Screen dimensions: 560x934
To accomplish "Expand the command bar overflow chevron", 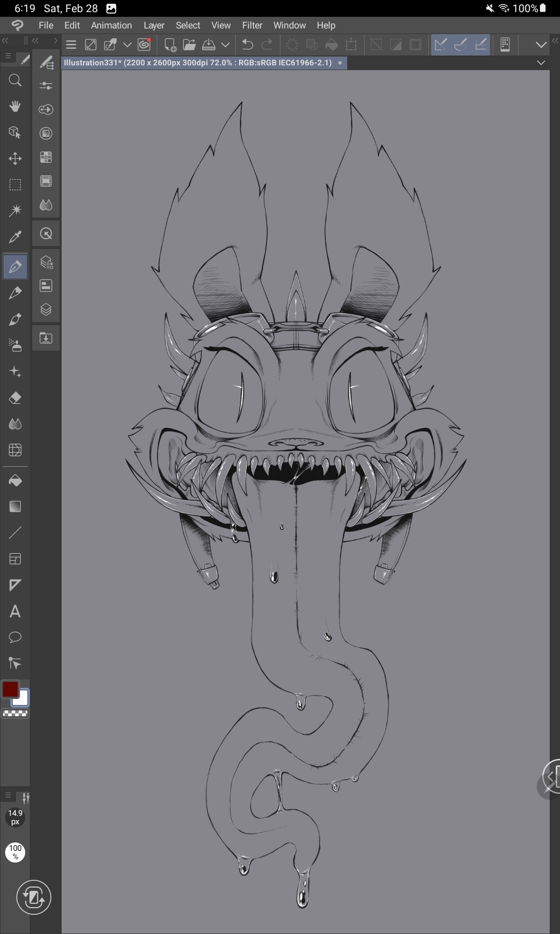I will click(x=541, y=45).
